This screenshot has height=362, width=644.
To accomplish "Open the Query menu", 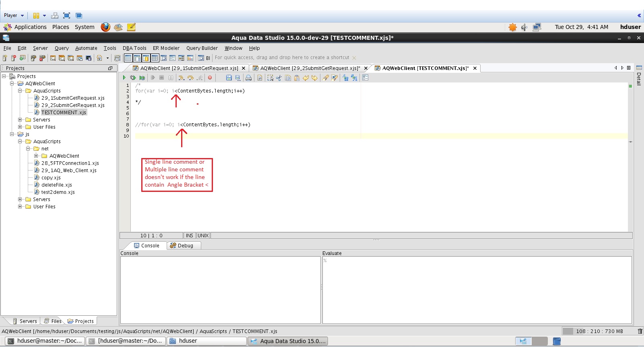I will [x=62, y=48].
